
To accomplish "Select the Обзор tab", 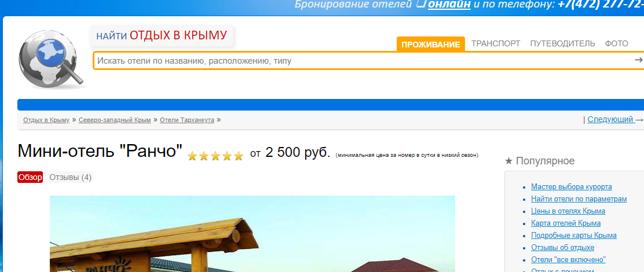I will click(30, 177).
